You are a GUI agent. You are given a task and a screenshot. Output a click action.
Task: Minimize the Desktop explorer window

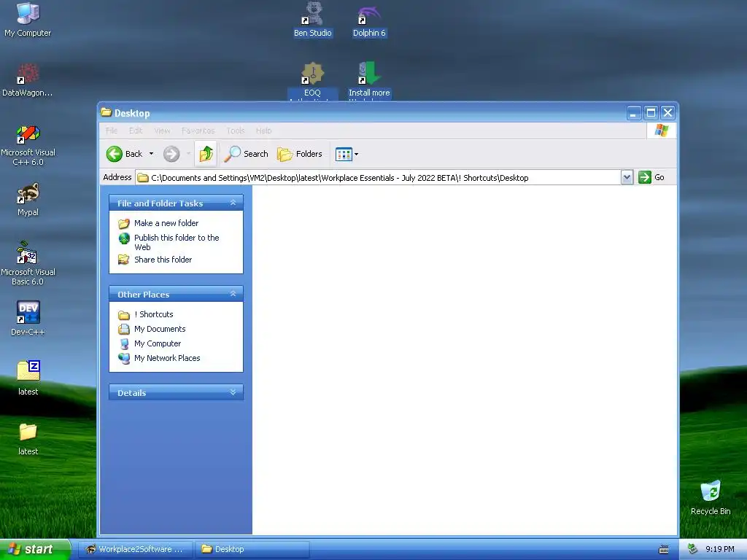pyautogui.click(x=634, y=113)
